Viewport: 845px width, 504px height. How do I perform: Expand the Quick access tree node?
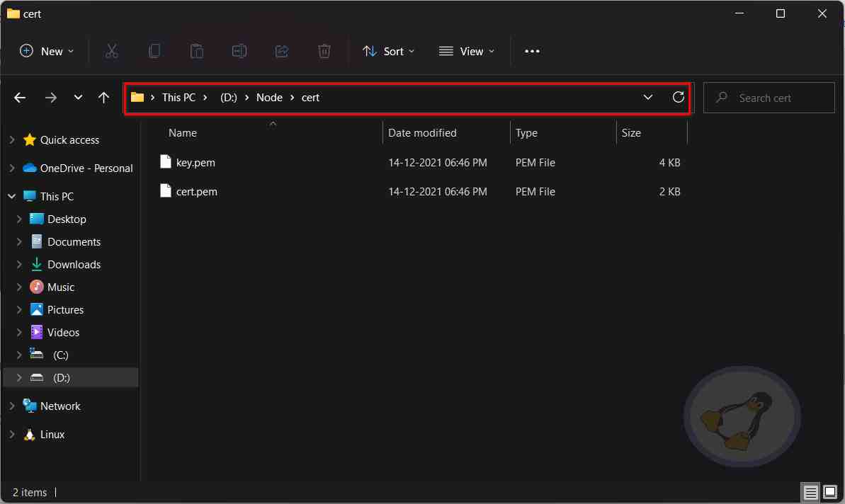(x=12, y=140)
